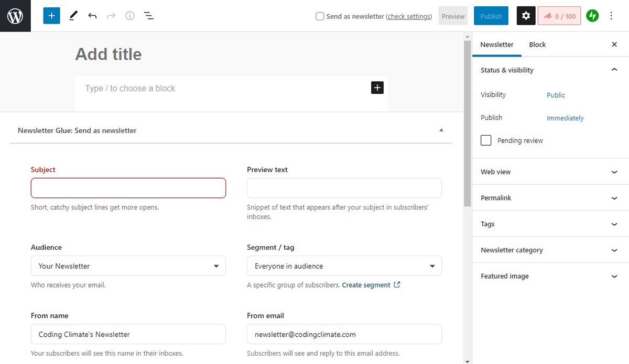Image resolution: width=629 pixels, height=364 pixels.
Task: Add a block with the black plus icon
Action: pos(377,87)
